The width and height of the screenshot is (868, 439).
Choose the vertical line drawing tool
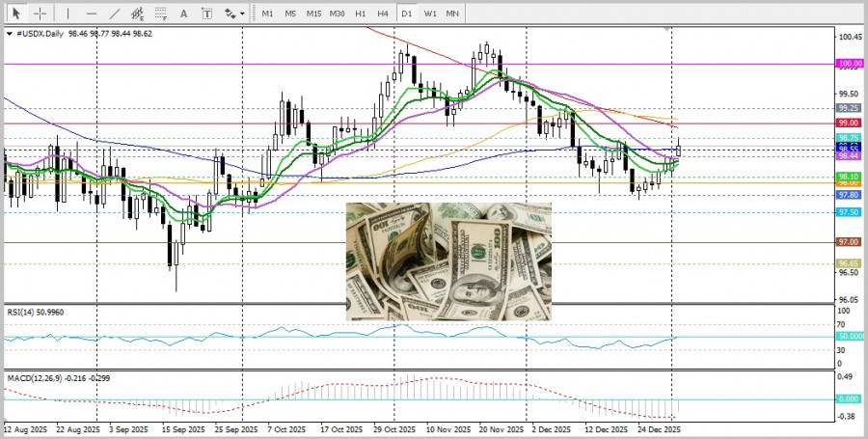click(68, 13)
